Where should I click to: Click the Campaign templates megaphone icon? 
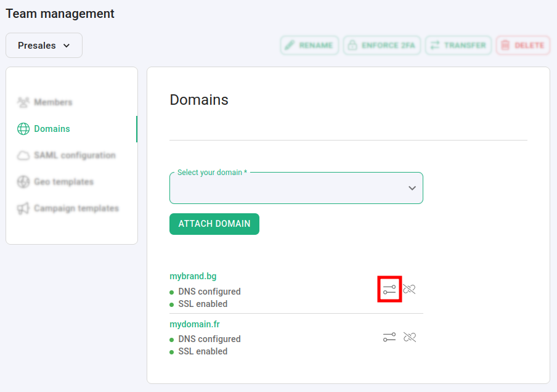[x=23, y=208]
